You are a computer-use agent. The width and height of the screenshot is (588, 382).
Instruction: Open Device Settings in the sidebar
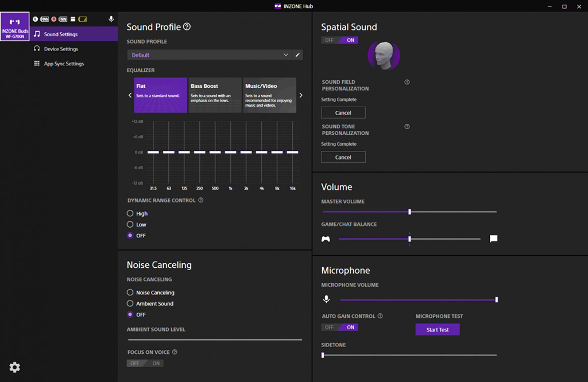coord(73,49)
